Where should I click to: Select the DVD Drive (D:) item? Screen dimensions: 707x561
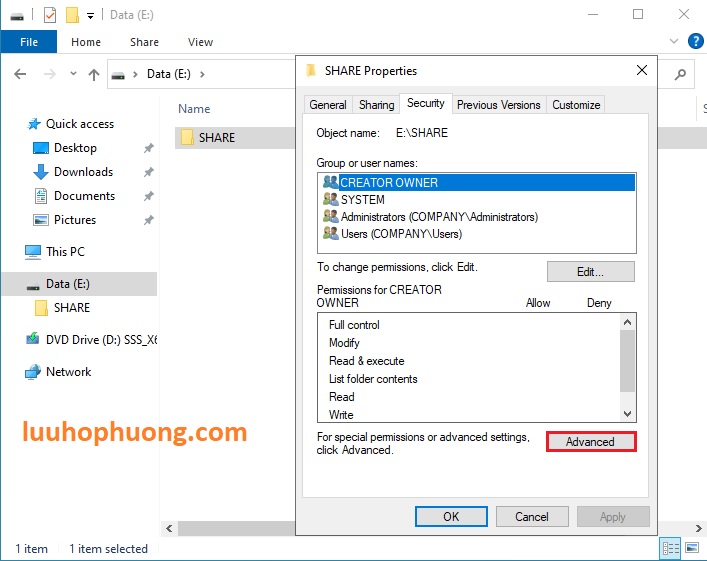tap(100, 340)
